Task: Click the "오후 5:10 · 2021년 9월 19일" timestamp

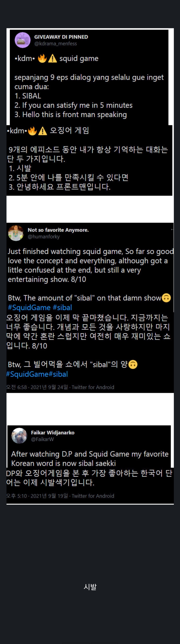Action: pyautogui.click(x=37, y=496)
